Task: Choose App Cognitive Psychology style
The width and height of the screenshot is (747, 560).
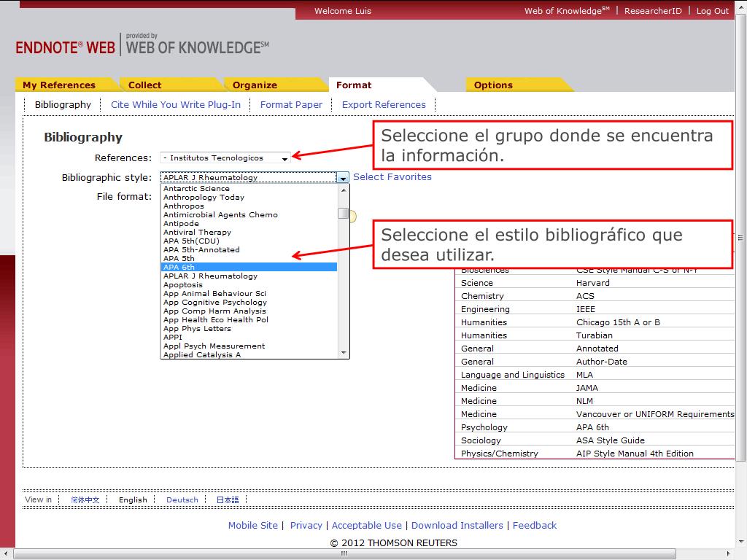Action: [249, 302]
